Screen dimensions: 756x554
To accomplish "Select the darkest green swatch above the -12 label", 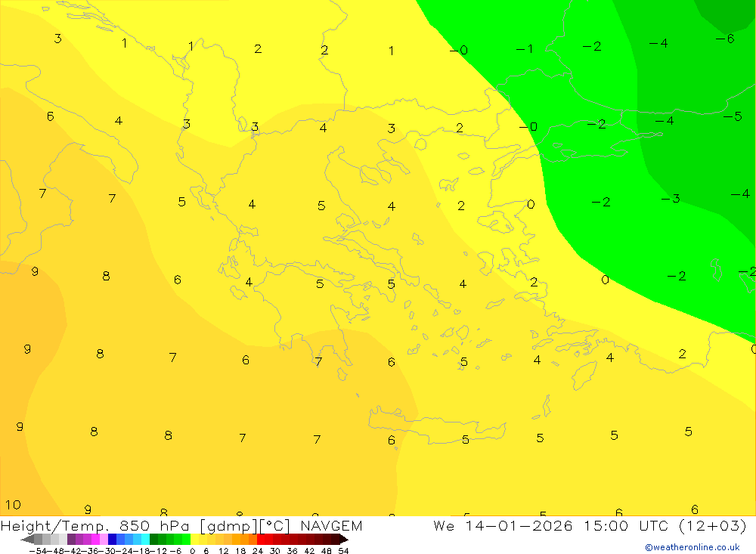I will pos(153,540).
